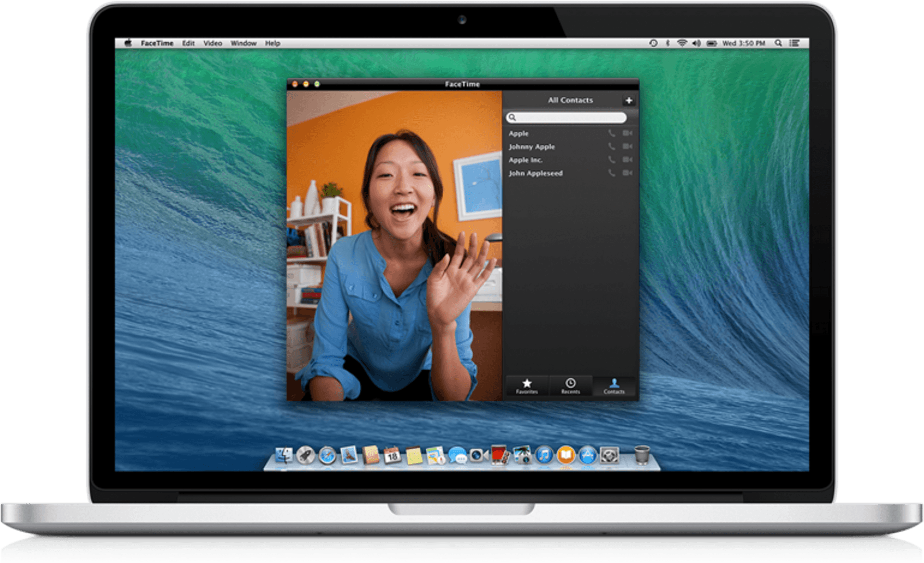Switch to the Favorites tab
Image resolution: width=924 pixels, height=563 pixels.
pos(527,386)
